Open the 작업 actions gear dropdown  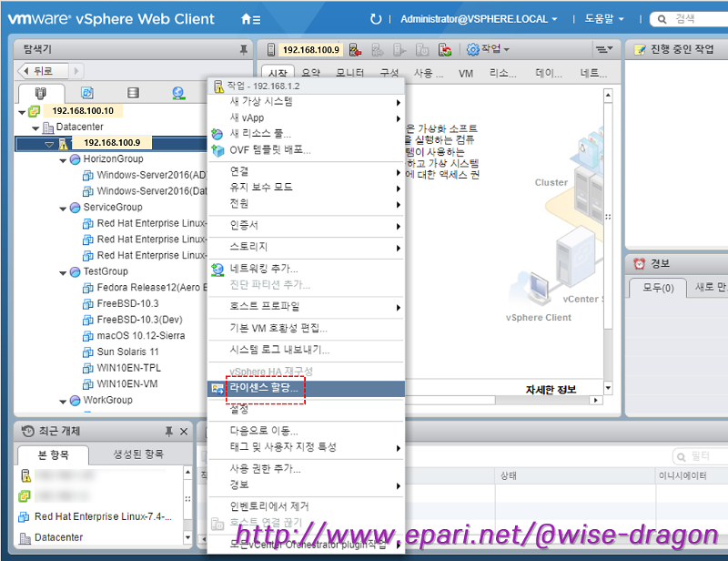pyautogui.click(x=488, y=49)
